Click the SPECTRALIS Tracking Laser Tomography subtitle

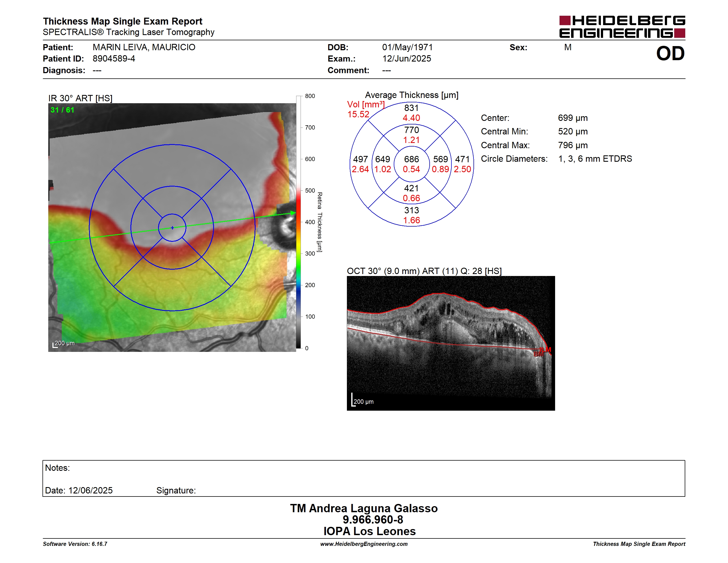tap(129, 32)
